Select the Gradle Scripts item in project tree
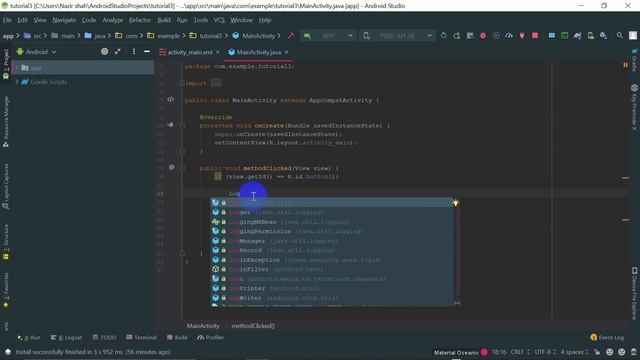 [x=49, y=82]
